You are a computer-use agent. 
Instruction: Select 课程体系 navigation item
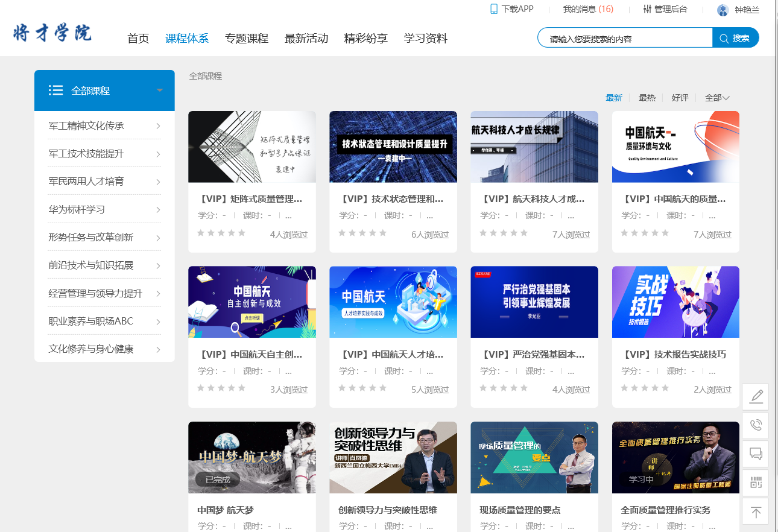tap(187, 39)
